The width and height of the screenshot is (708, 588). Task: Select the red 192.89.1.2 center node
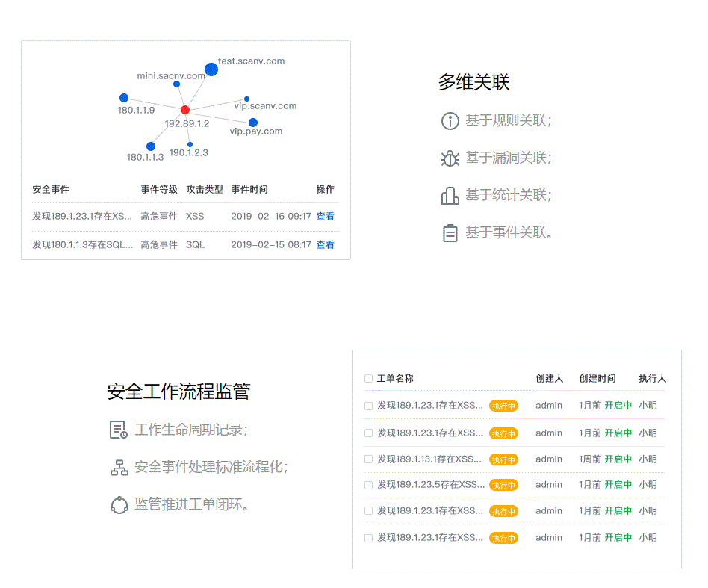pyautogui.click(x=185, y=110)
